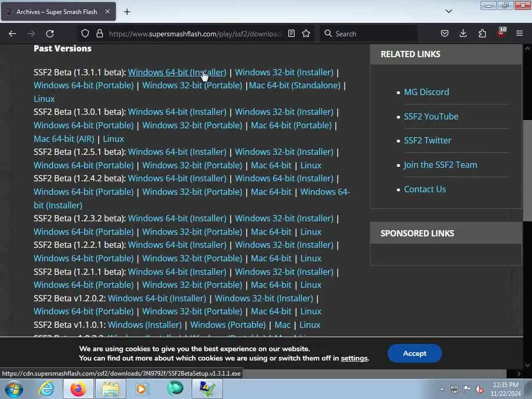Open Join the SSF2 Team link
This screenshot has width=532, height=399.
(441, 165)
